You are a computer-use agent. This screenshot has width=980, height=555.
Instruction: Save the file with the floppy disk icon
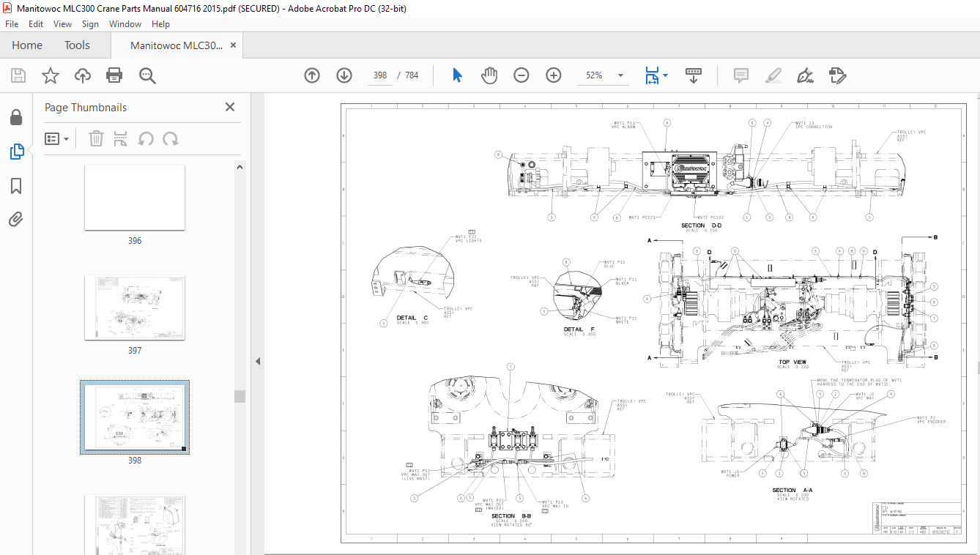click(x=18, y=75)
